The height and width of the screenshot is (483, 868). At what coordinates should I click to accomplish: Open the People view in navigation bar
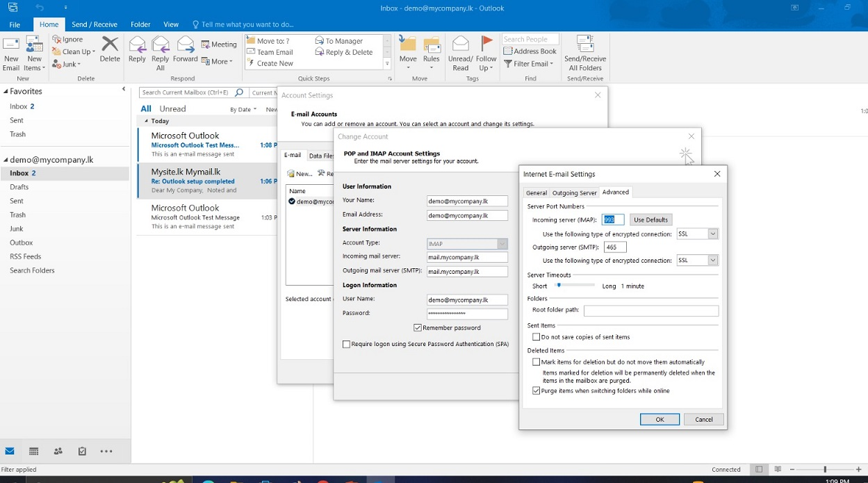58,451
